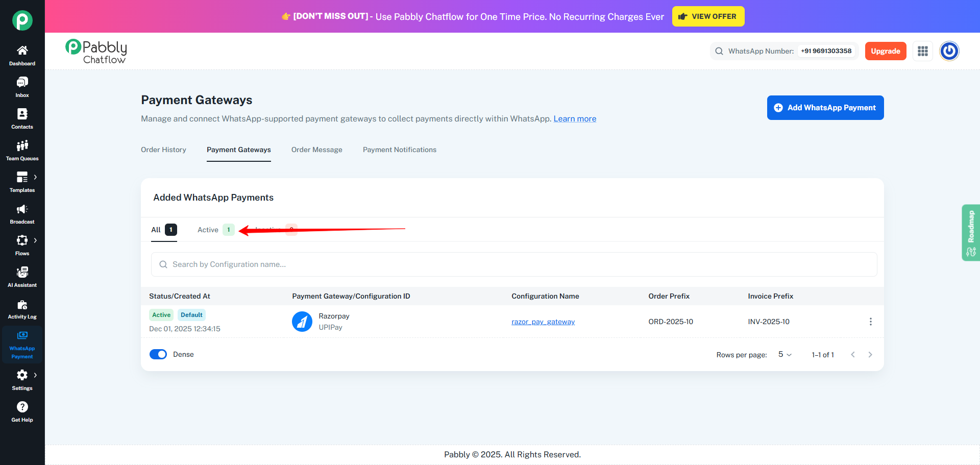Viewport: 980px width, 465px height.
Task: Click the UPIPay configuration ID text
Action: (x=331, y=327)
